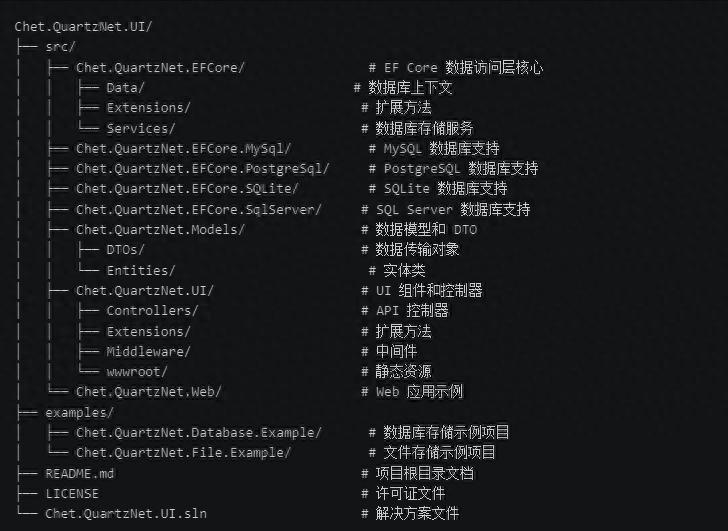Click Chet.QuartzNet.EFCore.SqlServer/ folder name

point(198,209)
